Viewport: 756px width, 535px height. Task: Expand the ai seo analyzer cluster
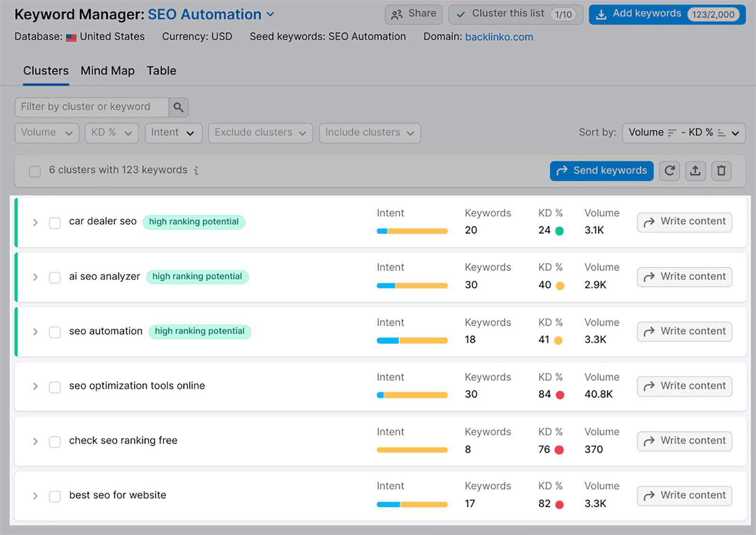point(35,277)
